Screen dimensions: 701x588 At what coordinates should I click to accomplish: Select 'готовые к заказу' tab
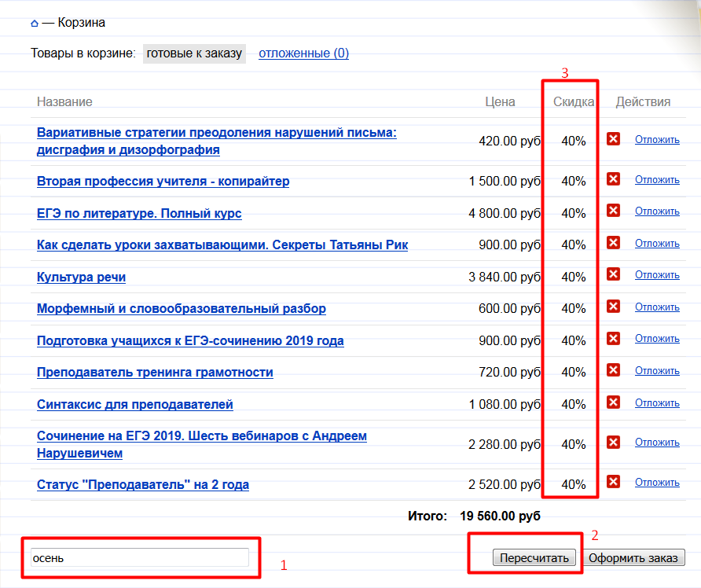pyautogui.click(x=194, y=53)
